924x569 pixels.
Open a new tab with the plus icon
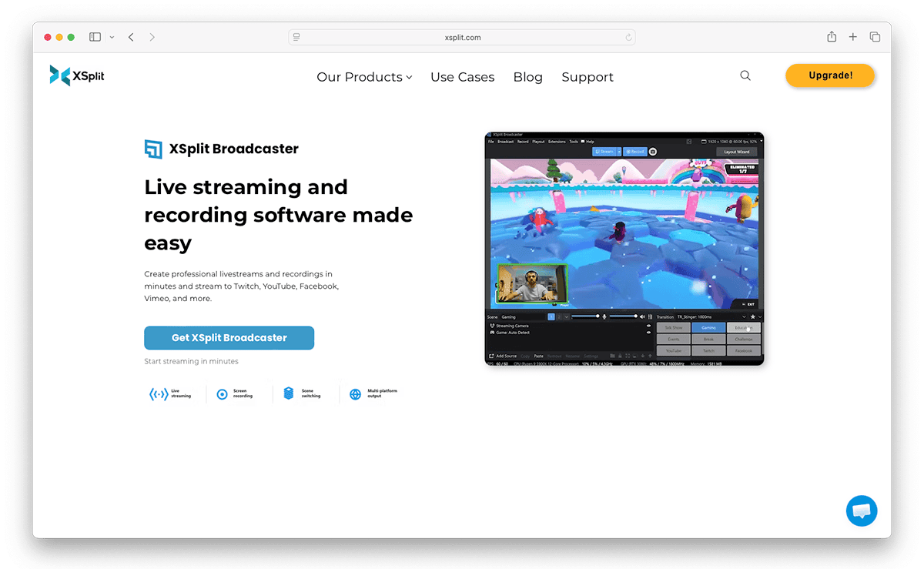pos(853,37)
